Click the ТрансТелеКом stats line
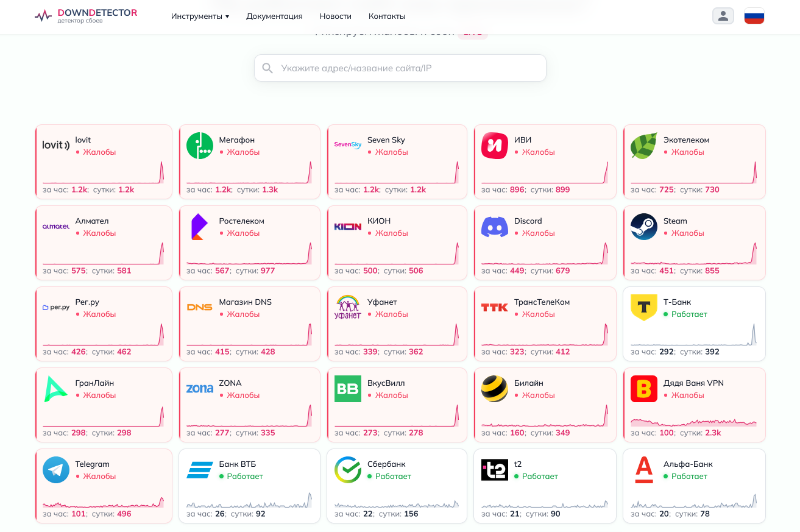This screenshot has height=532, width=800. tap(526, 352)
